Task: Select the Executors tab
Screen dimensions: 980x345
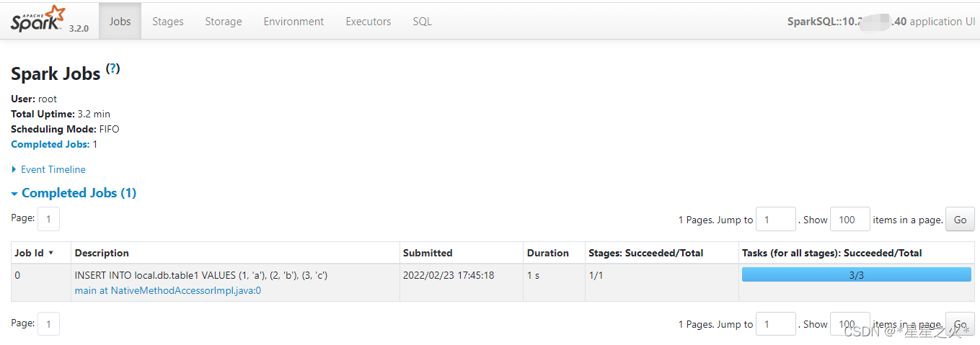Action: tap(368, 22)
